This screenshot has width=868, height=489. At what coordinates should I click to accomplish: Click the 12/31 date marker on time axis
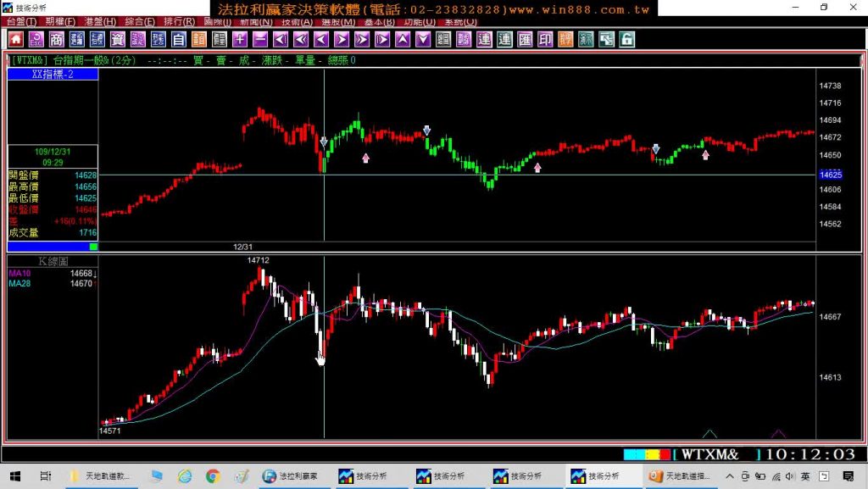[242, 247]
